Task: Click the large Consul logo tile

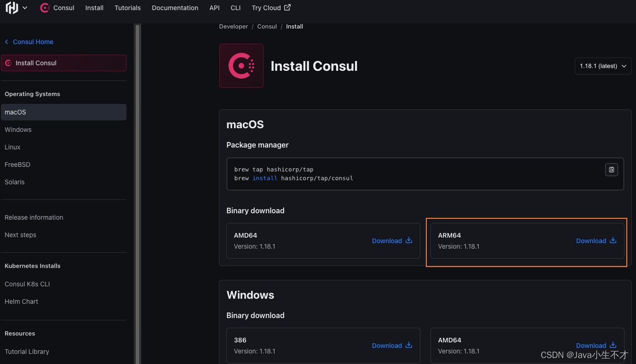Action: [241, 66]
